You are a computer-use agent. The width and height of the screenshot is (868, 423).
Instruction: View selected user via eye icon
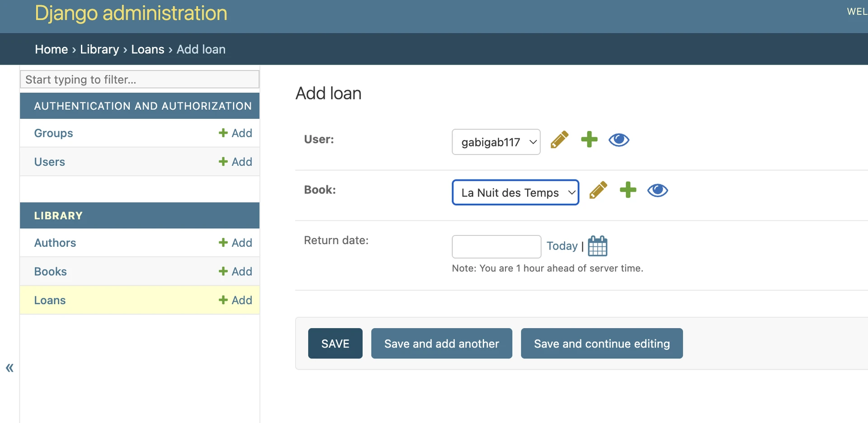coord(618,140)
